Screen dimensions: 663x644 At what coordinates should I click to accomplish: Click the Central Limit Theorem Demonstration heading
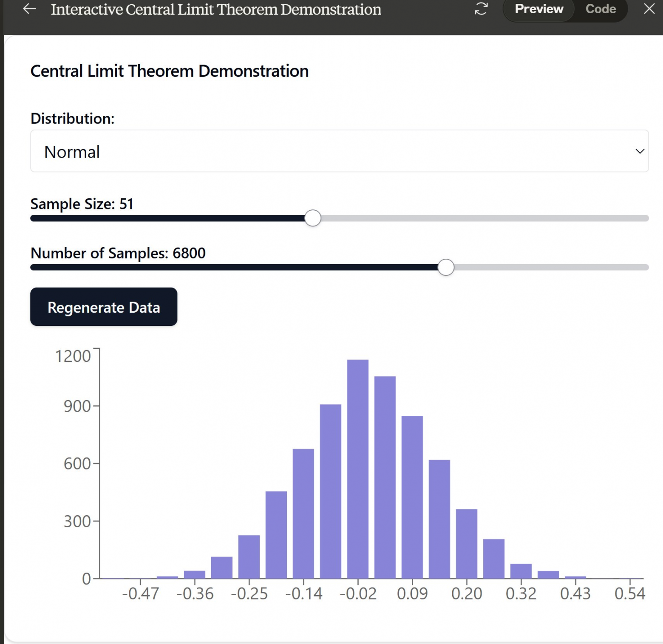click(x=170, y=71)
